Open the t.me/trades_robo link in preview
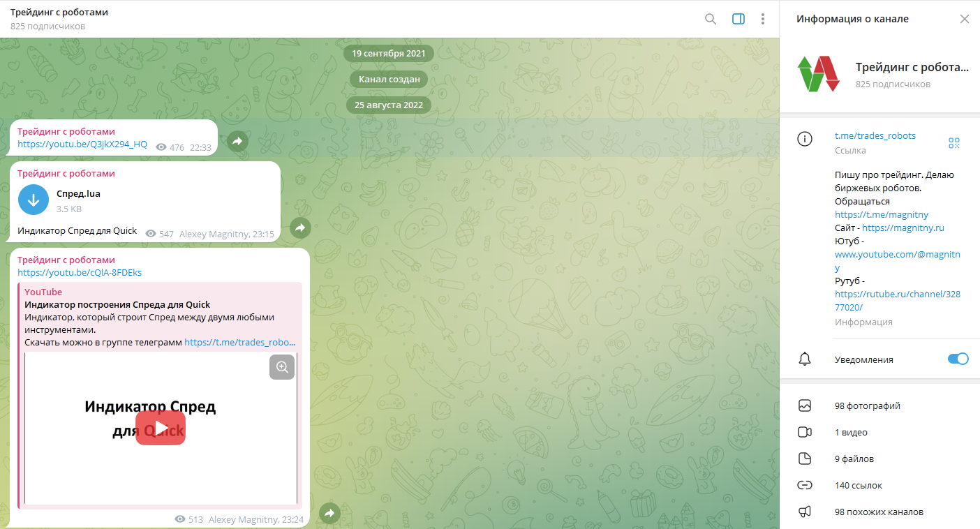The height and width of the screenshot is (529, 980). tap(240, 343)
